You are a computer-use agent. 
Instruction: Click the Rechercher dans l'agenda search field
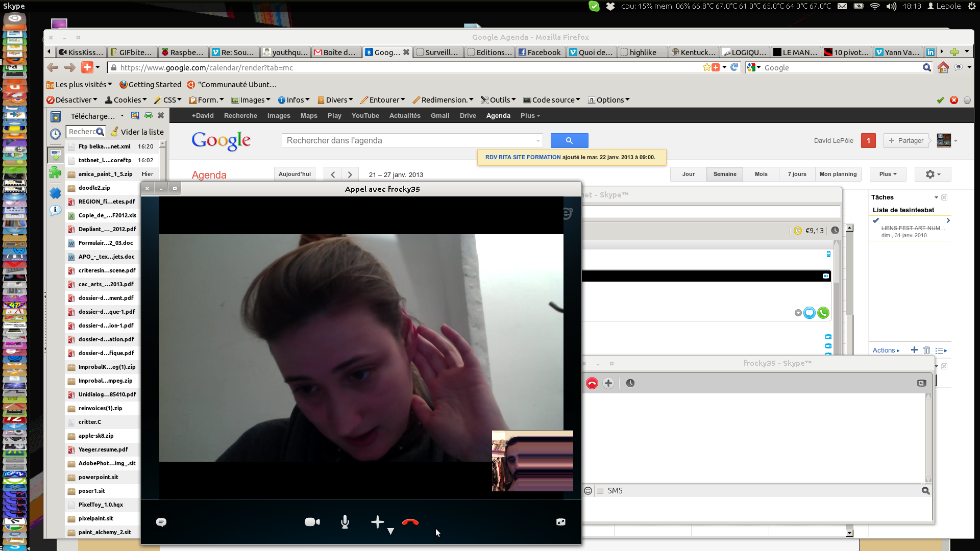click(408, 141)
